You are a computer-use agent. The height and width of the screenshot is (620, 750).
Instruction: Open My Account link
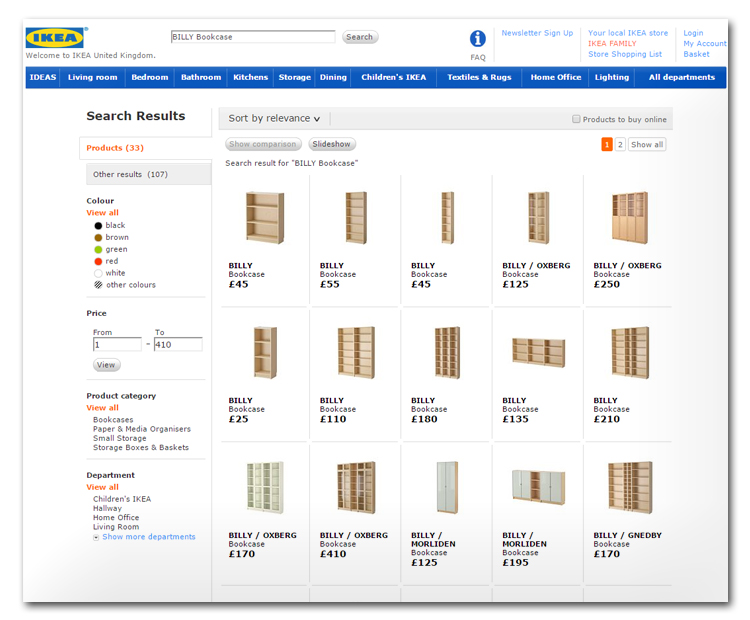click(x=705, y=44)
